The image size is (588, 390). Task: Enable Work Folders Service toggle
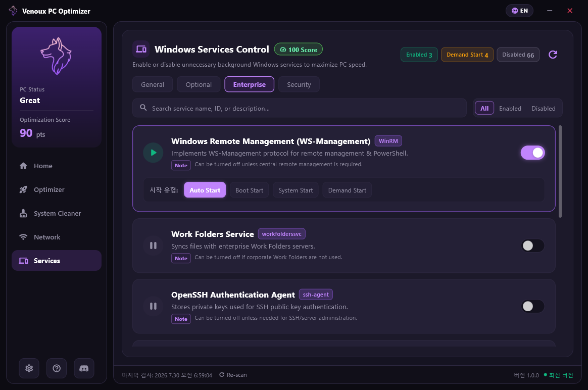point(532,246)
